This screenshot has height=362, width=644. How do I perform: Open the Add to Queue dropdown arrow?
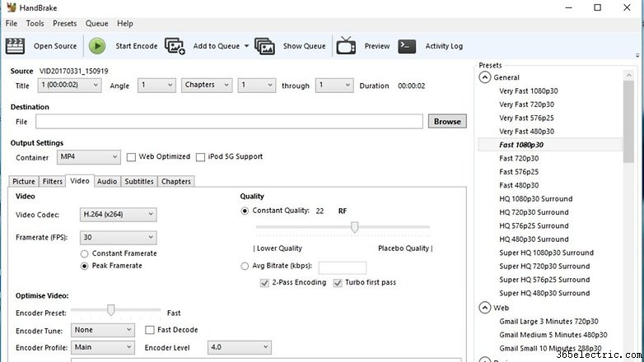click(x=246, y=46)
